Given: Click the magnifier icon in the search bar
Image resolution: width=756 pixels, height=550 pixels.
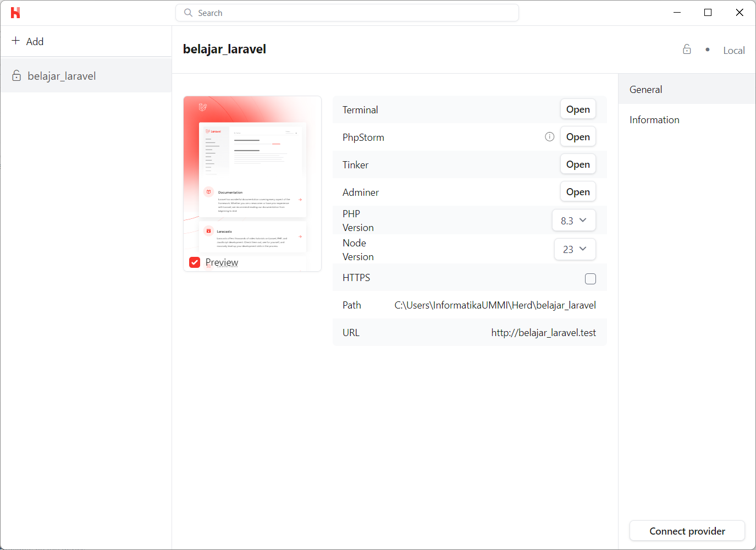Looking at the screenshot, I should coord(187,12).
